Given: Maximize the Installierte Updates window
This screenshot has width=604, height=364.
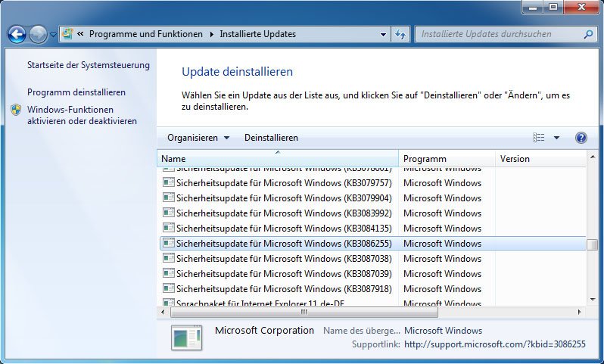Looking at the screenshot, I should pos(553,7).
